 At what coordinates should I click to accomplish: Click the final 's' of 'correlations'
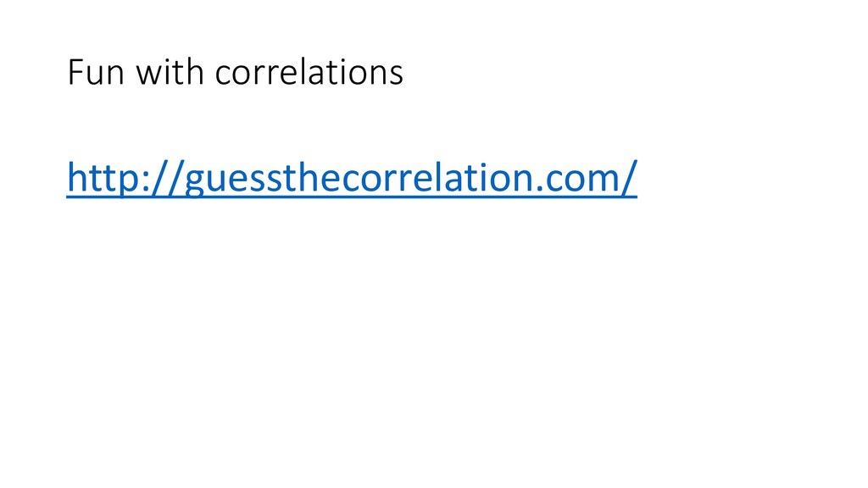pos(397,75)
